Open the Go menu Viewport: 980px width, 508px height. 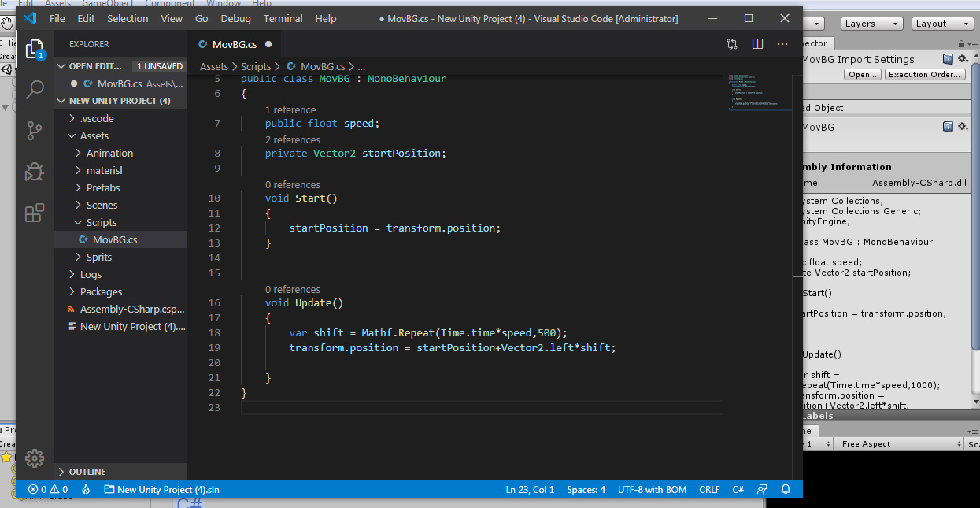[x=202, y=18]
